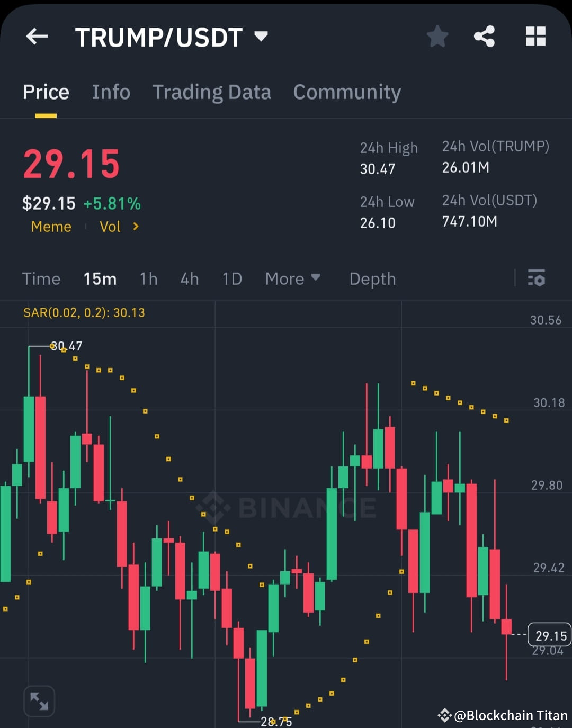Screen dimensions: 572x728
Task: Expand the More timeframes dropdown
Action: [x=293, y=278]
